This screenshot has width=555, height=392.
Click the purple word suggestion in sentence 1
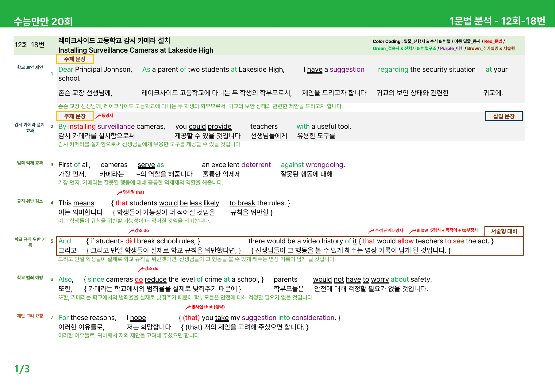click(347, 70)
